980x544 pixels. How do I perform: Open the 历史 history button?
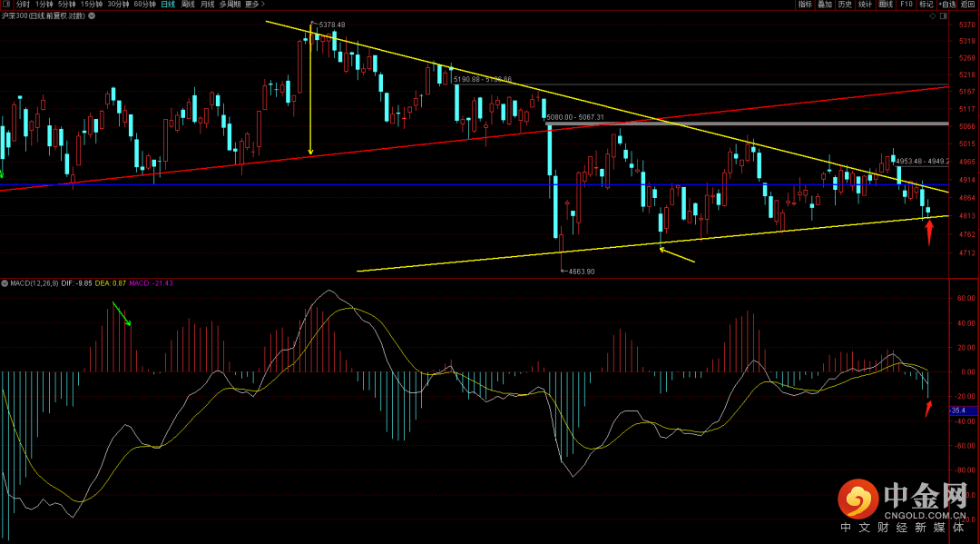click(845, 5)
